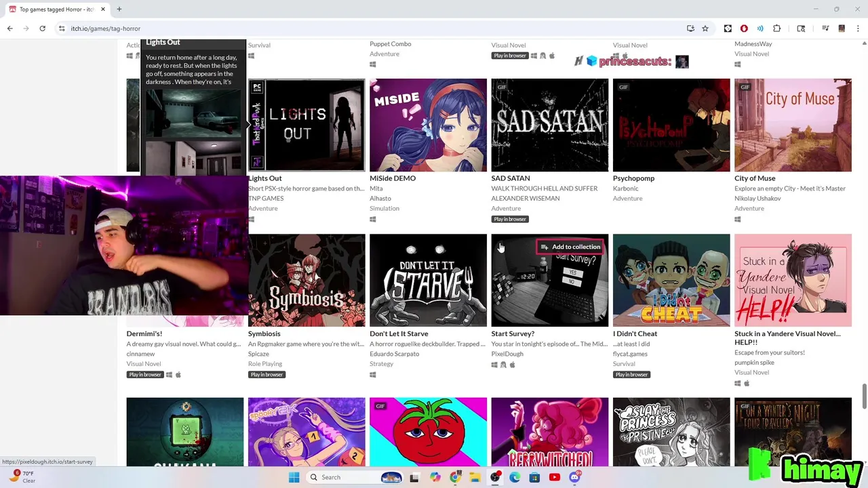868x488 pixels.
Task: Close the Top games tagged Horror tab
Action: [103, 9]
